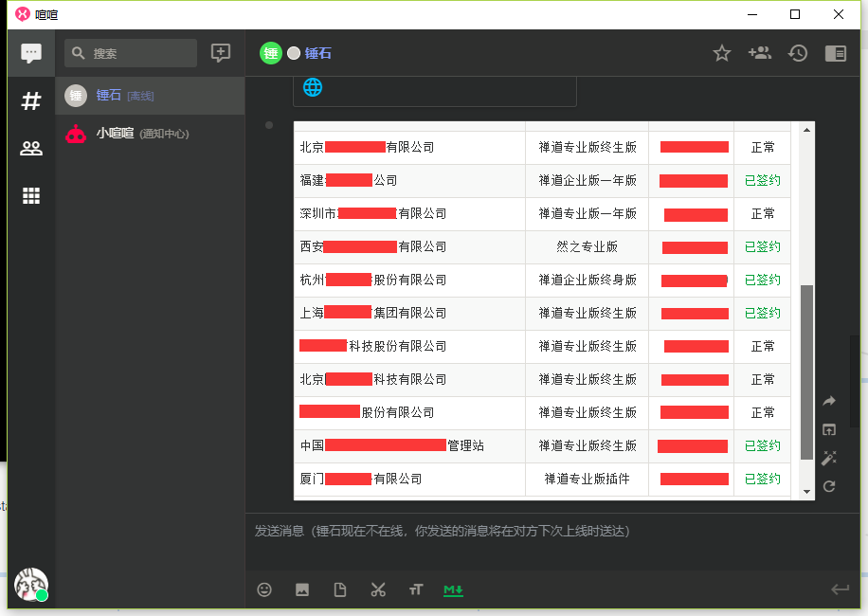
Task: Click 禅道专业版插件 product cell
Action: (587, 479)
